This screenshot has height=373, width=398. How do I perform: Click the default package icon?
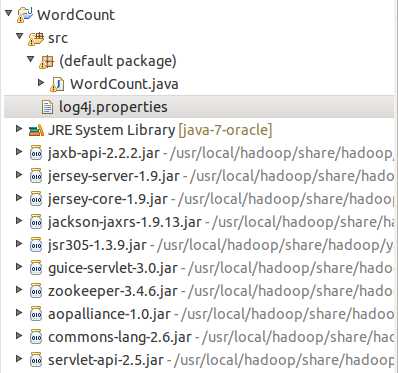point(46,62)
